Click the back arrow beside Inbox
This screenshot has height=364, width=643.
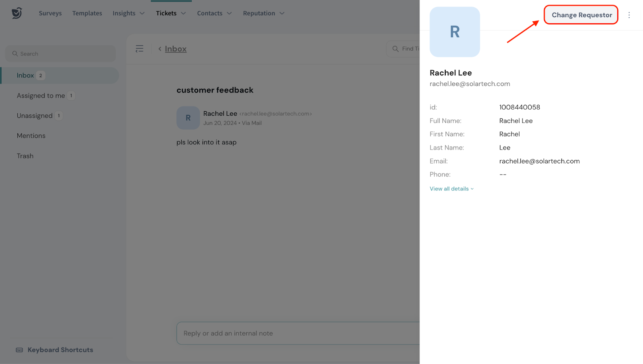pos(160,49)
